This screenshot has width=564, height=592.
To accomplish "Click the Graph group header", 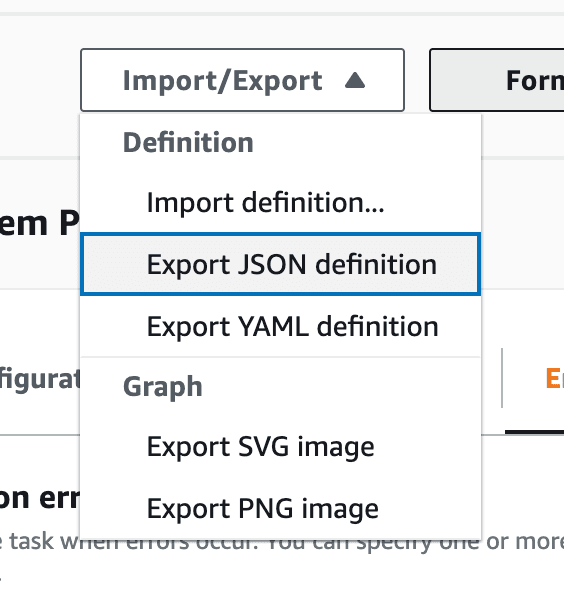I will point(163,387).
